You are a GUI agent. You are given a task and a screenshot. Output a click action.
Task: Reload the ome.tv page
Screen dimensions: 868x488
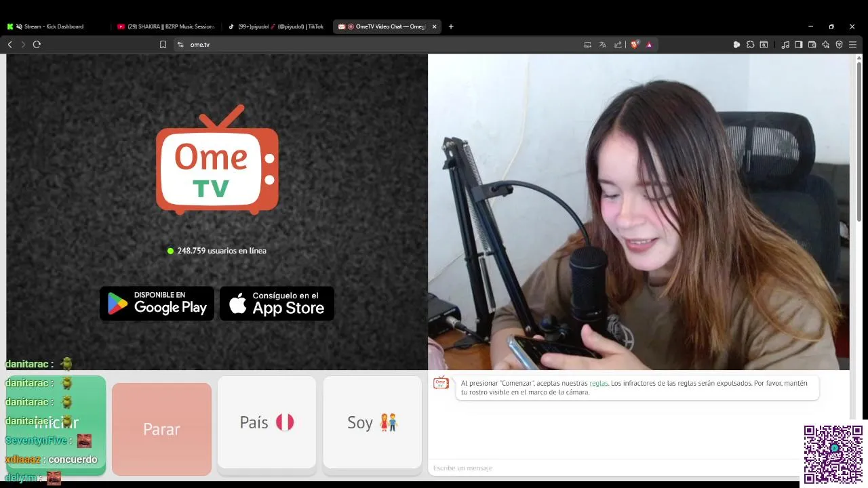[37, 45]
